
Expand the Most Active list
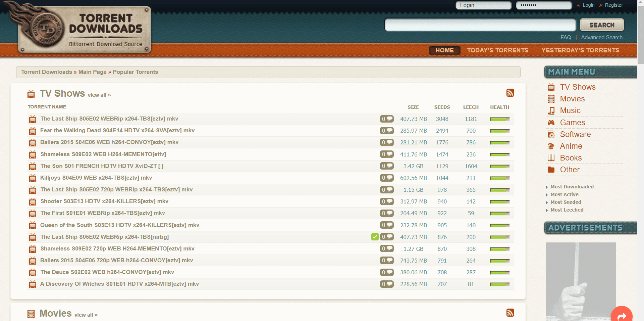tap(564, 194)
